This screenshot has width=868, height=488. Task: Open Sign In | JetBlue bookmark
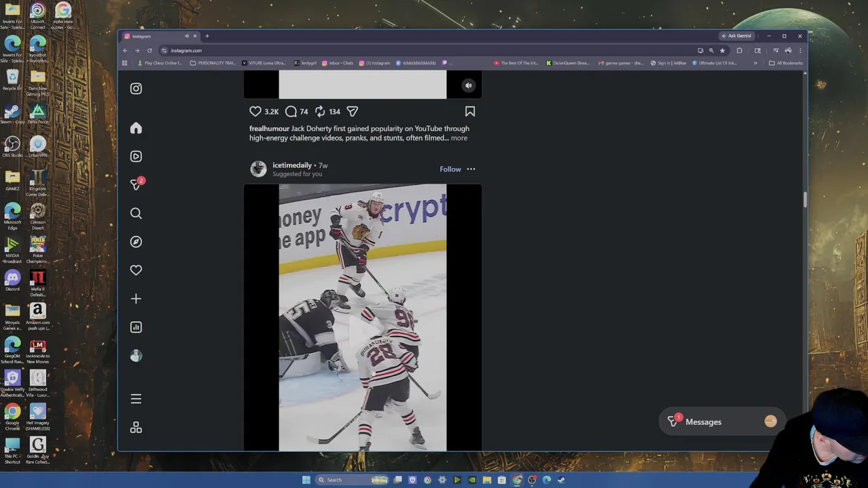(669, 63)
